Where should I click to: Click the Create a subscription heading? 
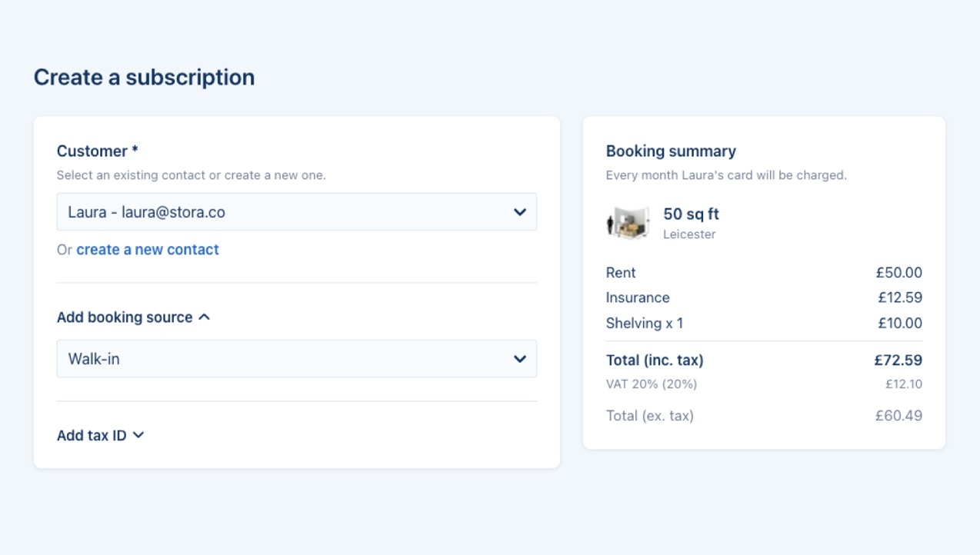coord(144,78)
